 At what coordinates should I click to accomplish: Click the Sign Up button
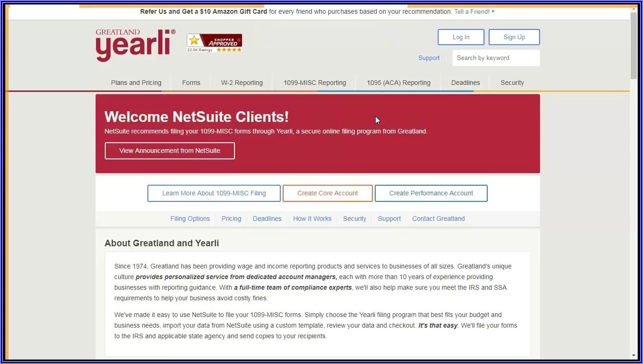(x=514, y=37)
